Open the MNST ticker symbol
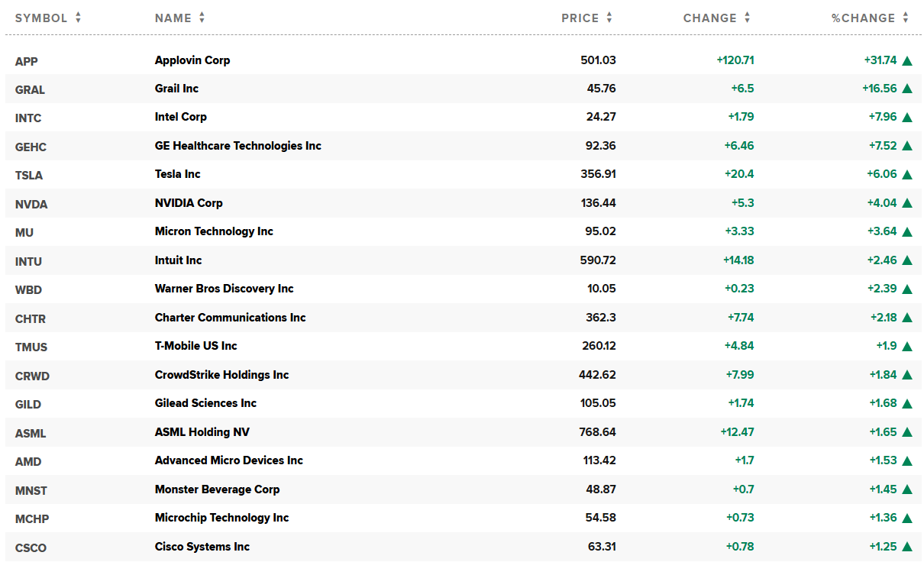Image resolution: width=924 pixels, height=562 pixels. 31,490
